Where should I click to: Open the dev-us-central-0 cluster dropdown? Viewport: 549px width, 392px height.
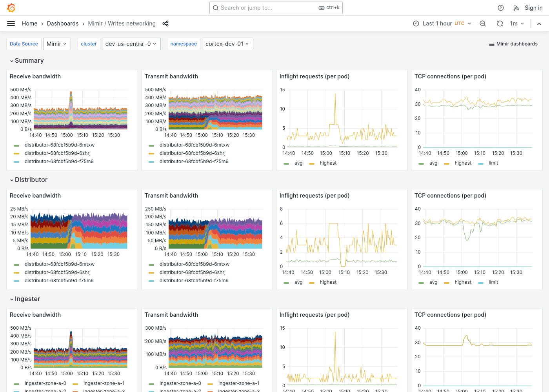pyautogui.click(x=131, y=44)
